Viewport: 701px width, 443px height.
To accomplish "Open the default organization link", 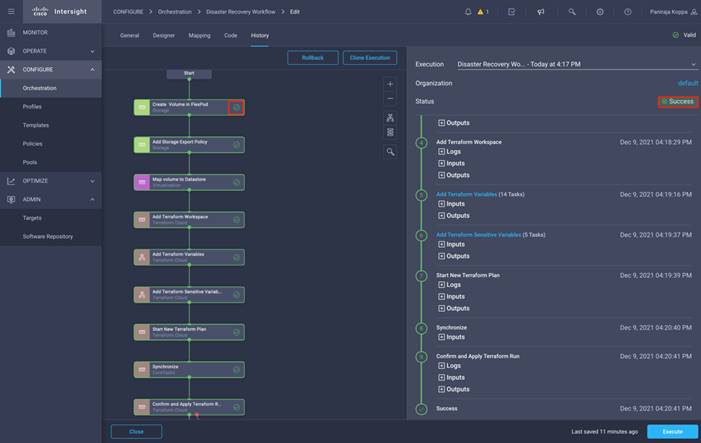I will coord(688,84).
